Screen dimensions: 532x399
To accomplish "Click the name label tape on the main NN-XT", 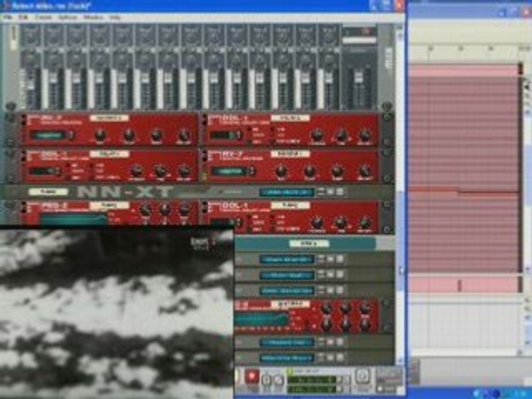I will click(x=49, y=192).
